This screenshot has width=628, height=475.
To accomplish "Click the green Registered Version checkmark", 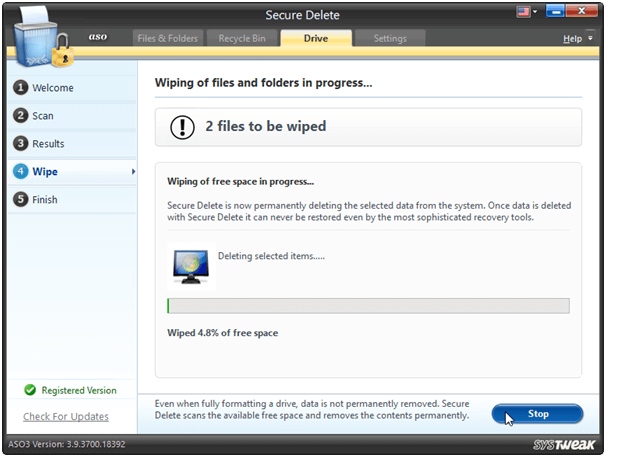I will click(x=30, y=390).
